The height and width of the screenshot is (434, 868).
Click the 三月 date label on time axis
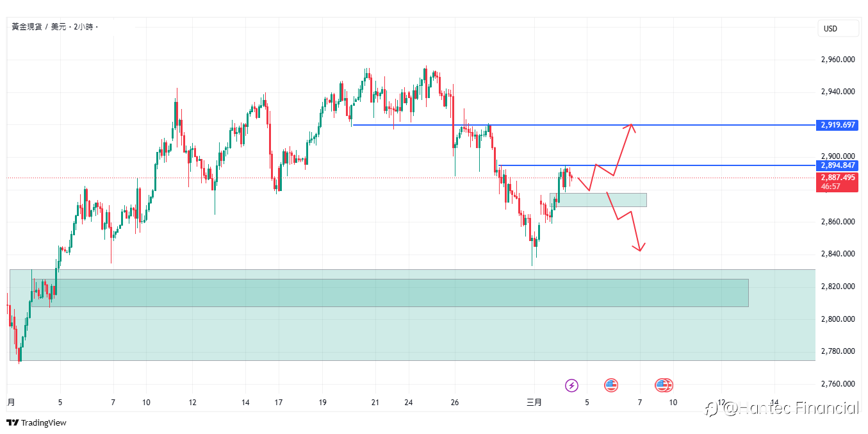coord(534,403)
